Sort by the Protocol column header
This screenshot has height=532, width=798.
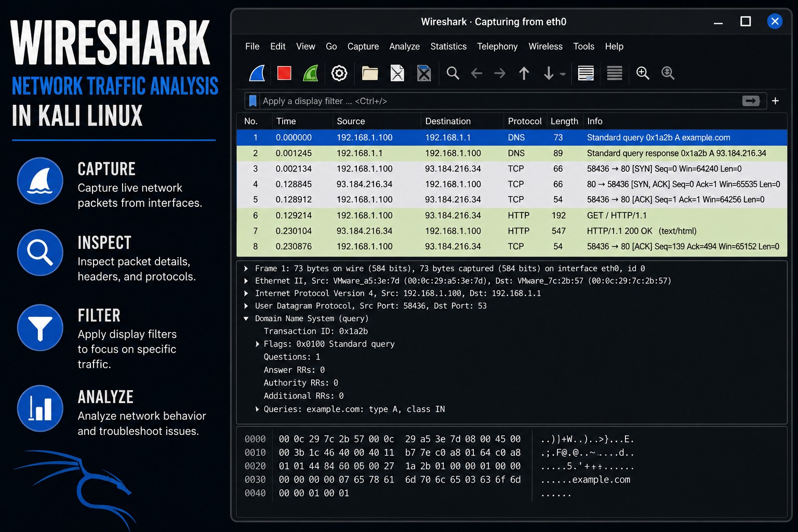coord(525,121)
